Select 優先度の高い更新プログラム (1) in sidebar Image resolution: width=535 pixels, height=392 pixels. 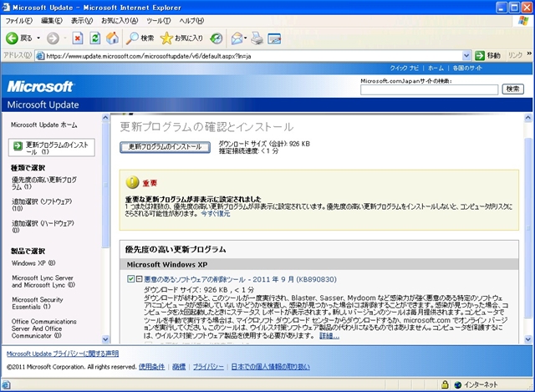point(44,183)
